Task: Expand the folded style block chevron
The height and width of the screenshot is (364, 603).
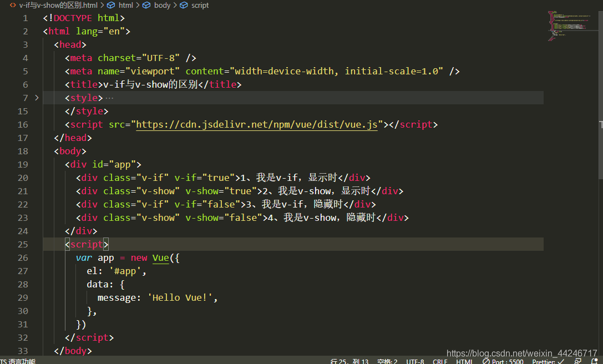Action: [37, 98]
